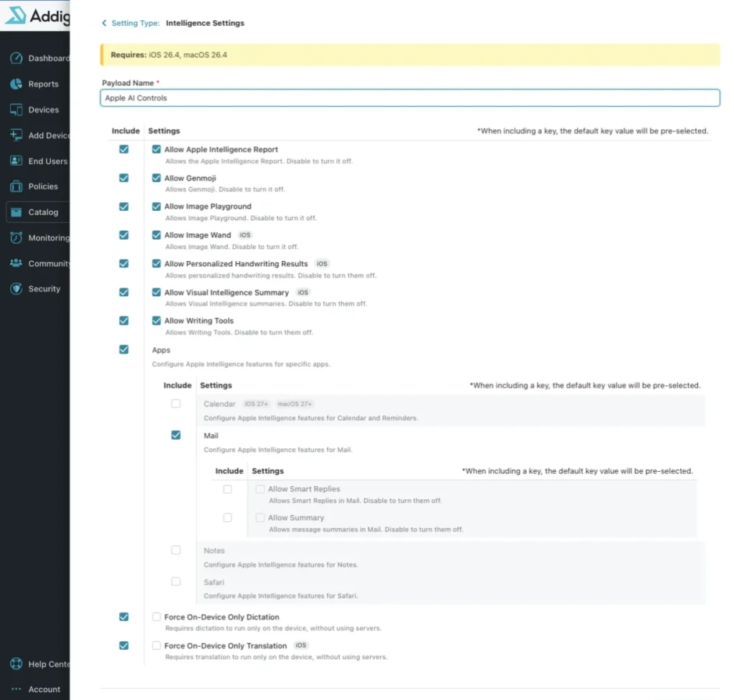Check Include for Allow Smart Replies

click(x=227, y=489)
